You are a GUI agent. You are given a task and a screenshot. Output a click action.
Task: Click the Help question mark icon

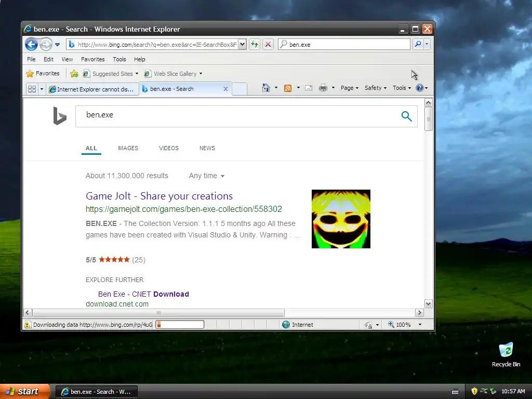click(x=420, y=88)
